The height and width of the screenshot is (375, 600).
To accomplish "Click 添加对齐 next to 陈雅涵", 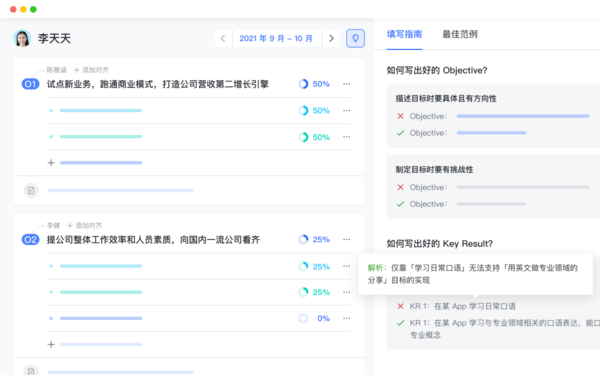I will click(91, 70).
